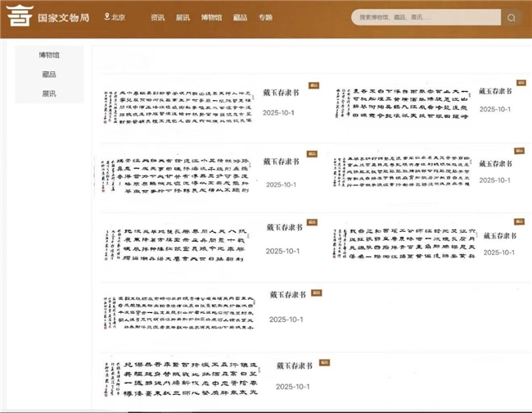Screen dimensions: 532x413
Task: Open the calligraphy thumbnail in the second-row left item
Action: (x=174, y=173)
